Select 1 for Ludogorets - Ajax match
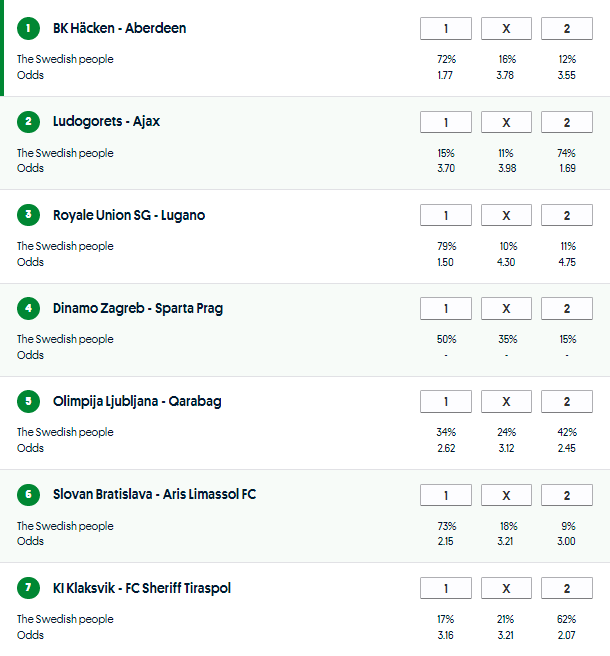This screenshot has width=610, height=656. [x=446, y=122]
